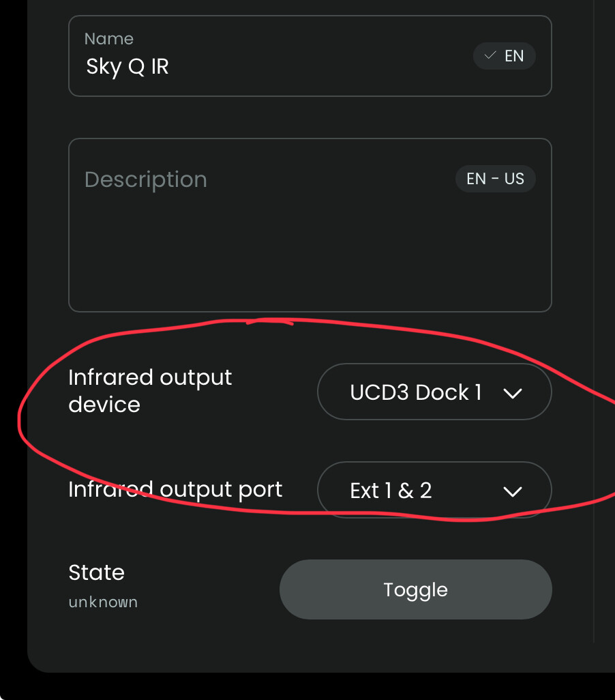The width and height of the screenshot is (615, 700).
Task: Click the "Infrared output port" label
Action: point(175,489)
